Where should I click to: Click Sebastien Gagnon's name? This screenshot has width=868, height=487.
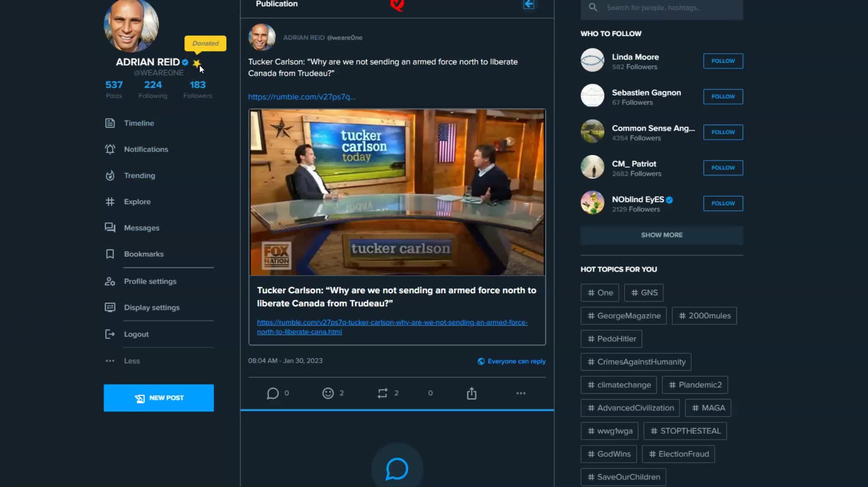(646, 93)
